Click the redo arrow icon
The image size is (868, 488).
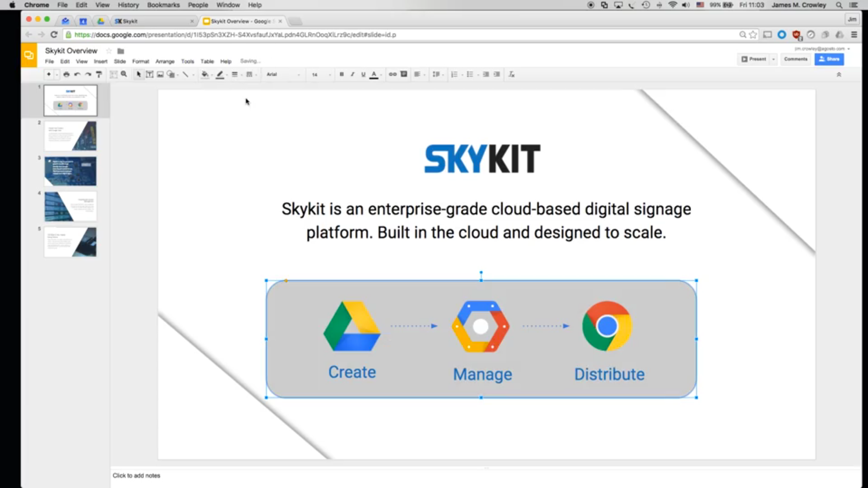88,74
